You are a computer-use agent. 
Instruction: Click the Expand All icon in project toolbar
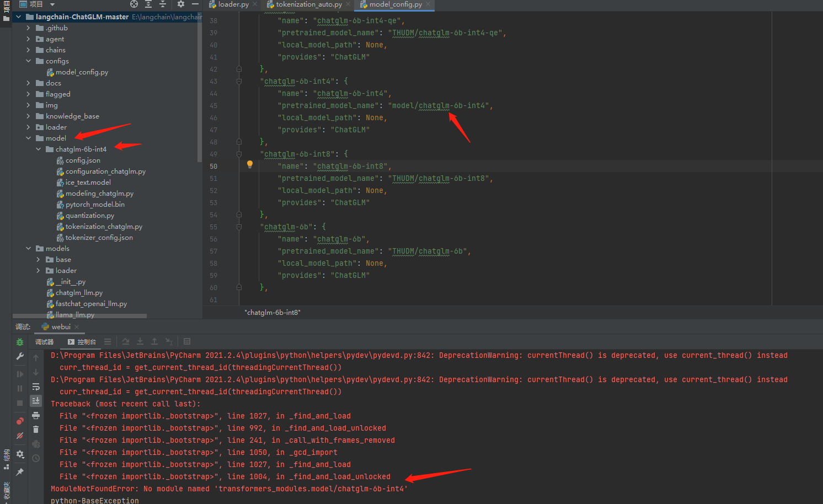[x=148, y=4]
